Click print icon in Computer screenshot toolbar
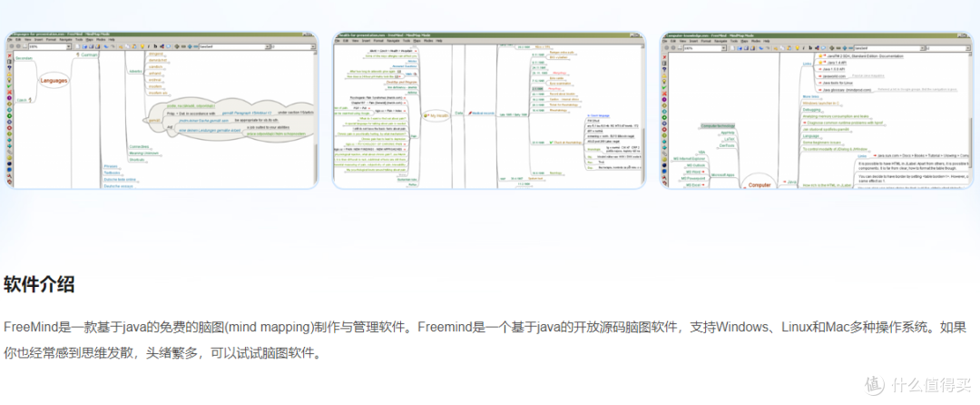The width and height of the screenshot is (980, 405). pyautogui.click(x=680, y=48)
